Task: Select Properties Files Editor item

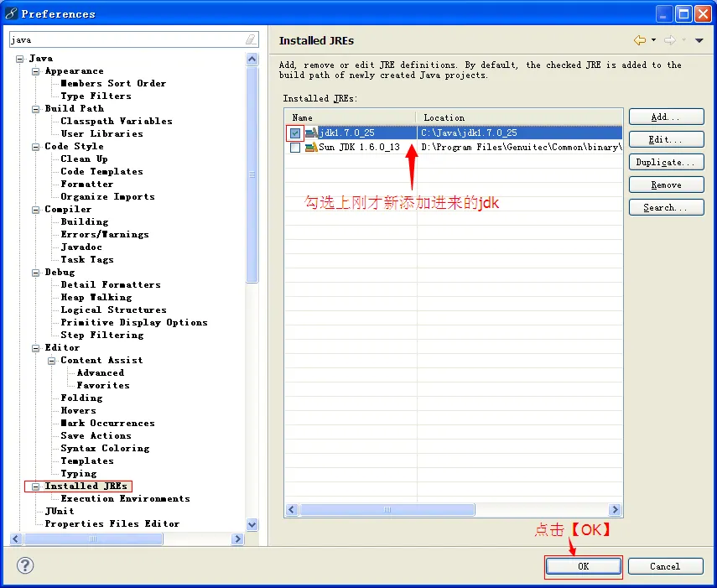Action: [112, 523]
